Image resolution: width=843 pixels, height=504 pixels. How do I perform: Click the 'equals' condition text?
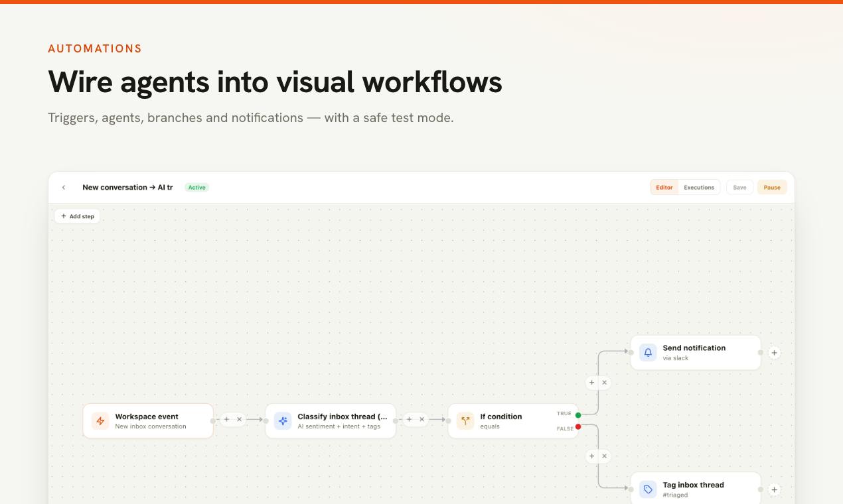(x=490, y=426)
